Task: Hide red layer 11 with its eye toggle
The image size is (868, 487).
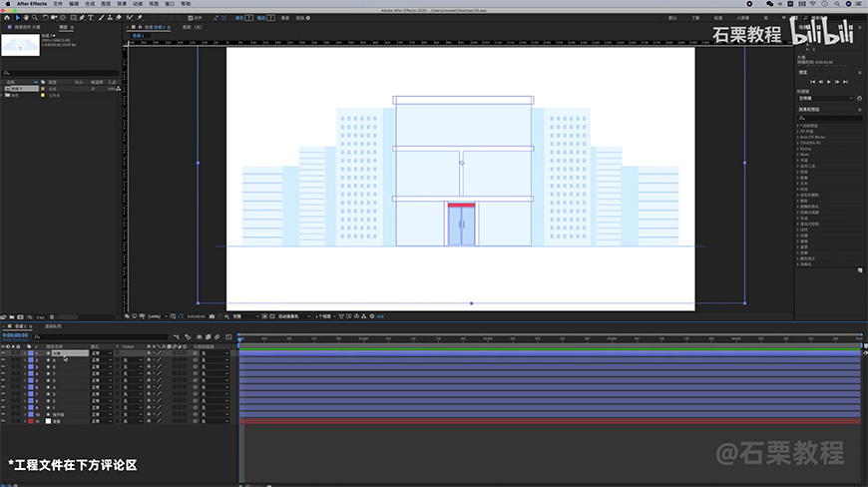Action: click(x=3, y=421)
